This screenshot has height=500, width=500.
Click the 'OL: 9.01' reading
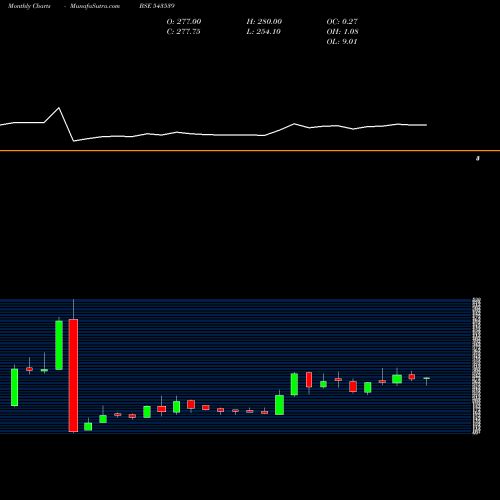[342, 42]
